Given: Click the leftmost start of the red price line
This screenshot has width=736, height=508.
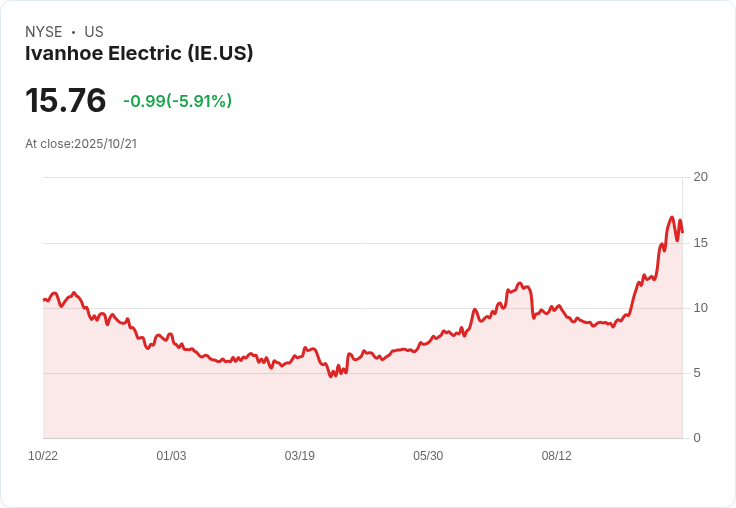Looking at the screenshot, I should pos(44,300).
